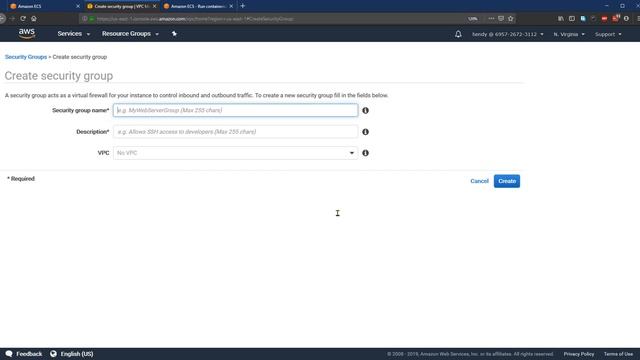Click the AWS logo home icon

click(x=27, y=33)
